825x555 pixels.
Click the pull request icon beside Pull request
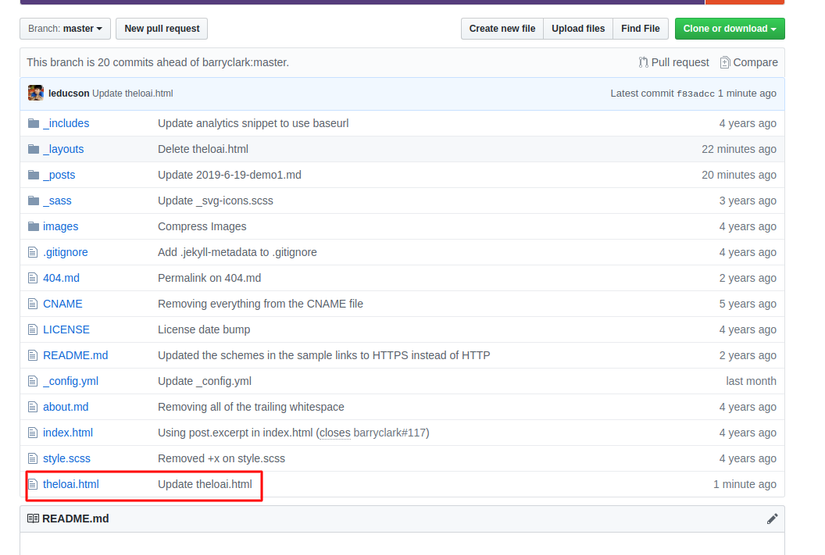coord(643,62)
